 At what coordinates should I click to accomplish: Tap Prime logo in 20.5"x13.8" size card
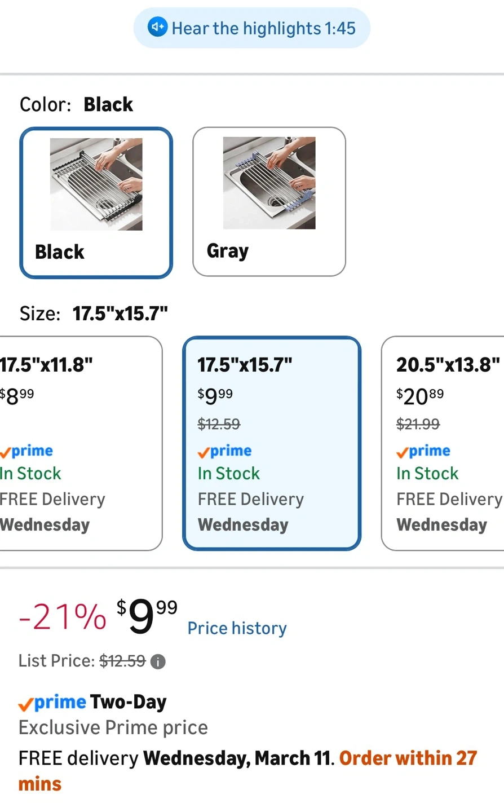[423, 451]
